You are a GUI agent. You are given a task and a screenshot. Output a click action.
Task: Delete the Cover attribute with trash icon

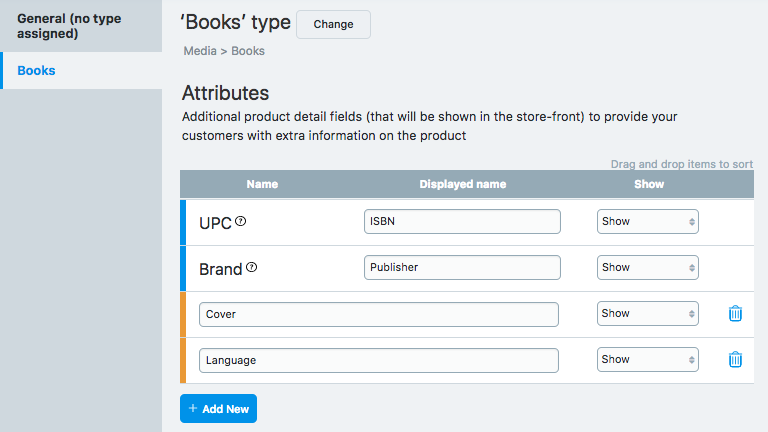coord(735,314)
